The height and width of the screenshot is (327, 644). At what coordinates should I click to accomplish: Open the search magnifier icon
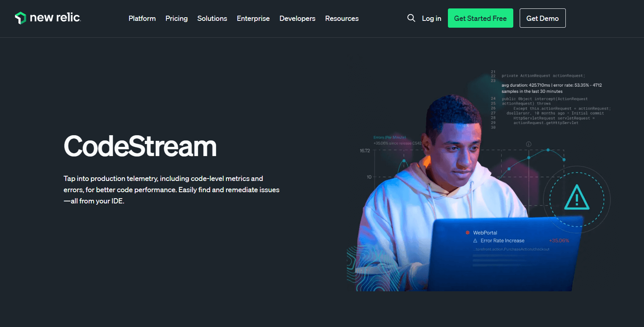(411, 18)
